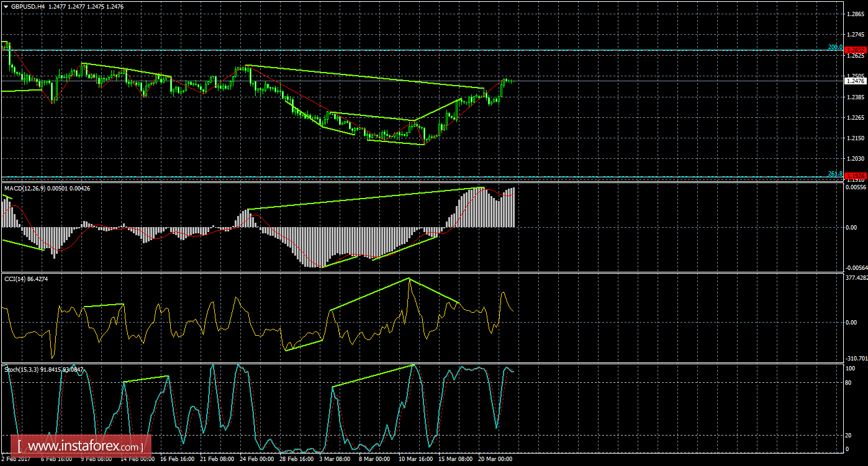Click the current price tag 1.2476
The height and width of the screenshot is (466, 868).
click(x=854, y=80)
